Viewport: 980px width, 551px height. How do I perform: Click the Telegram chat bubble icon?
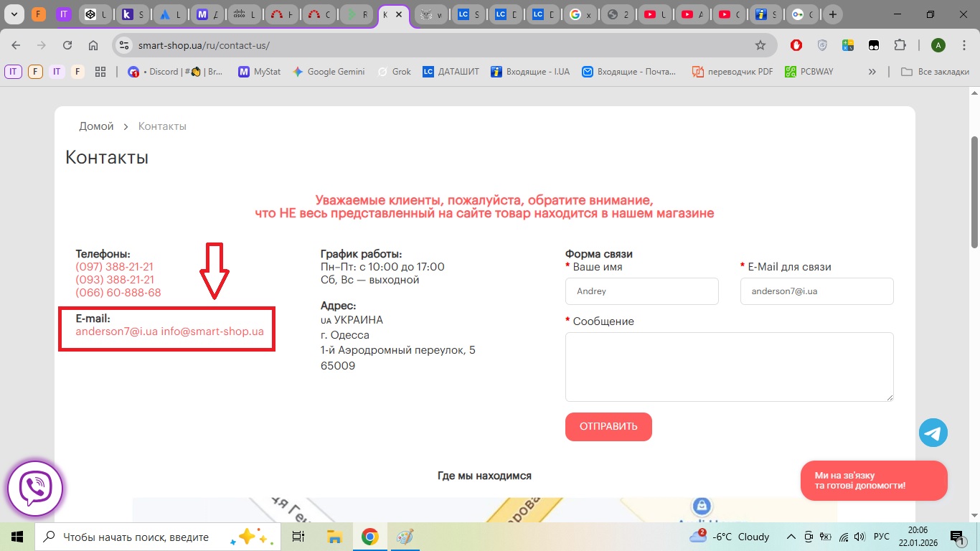coord(933,433)
